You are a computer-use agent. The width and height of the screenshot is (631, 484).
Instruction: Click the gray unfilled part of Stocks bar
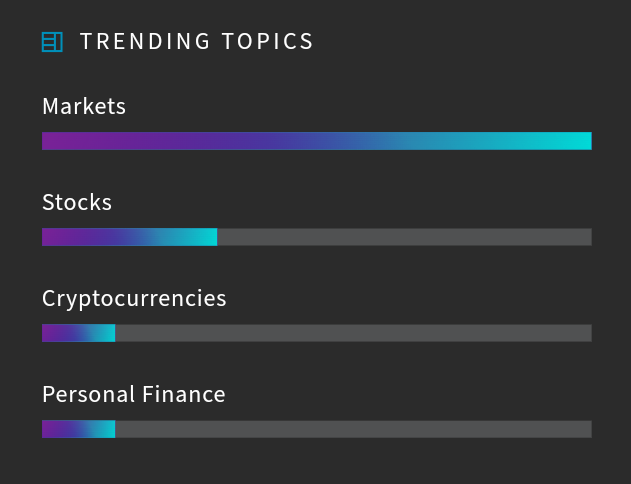404,237
